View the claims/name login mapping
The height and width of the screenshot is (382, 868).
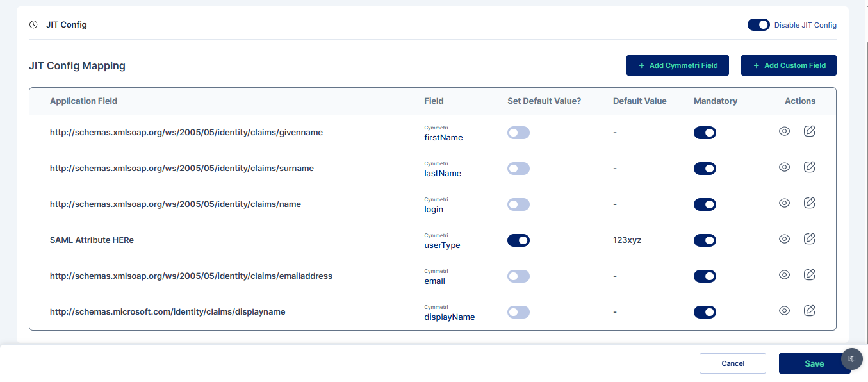(x=784, y=203)
